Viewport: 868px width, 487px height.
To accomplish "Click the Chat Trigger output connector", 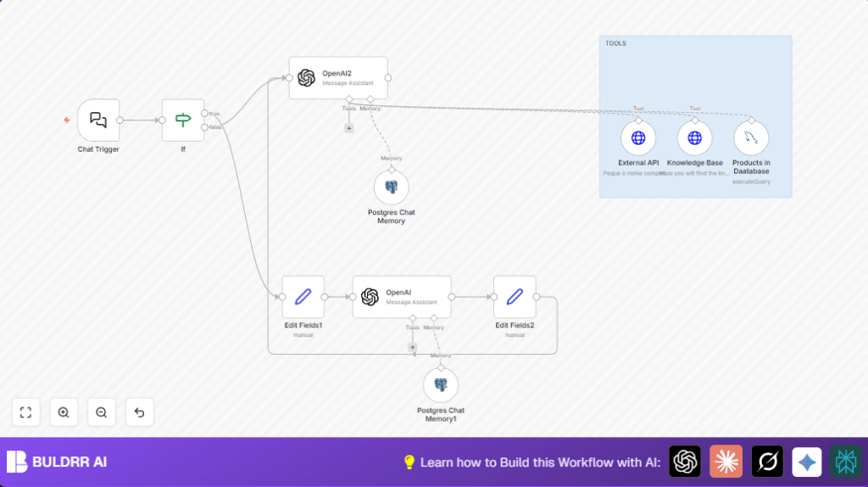I will (120, 120).
